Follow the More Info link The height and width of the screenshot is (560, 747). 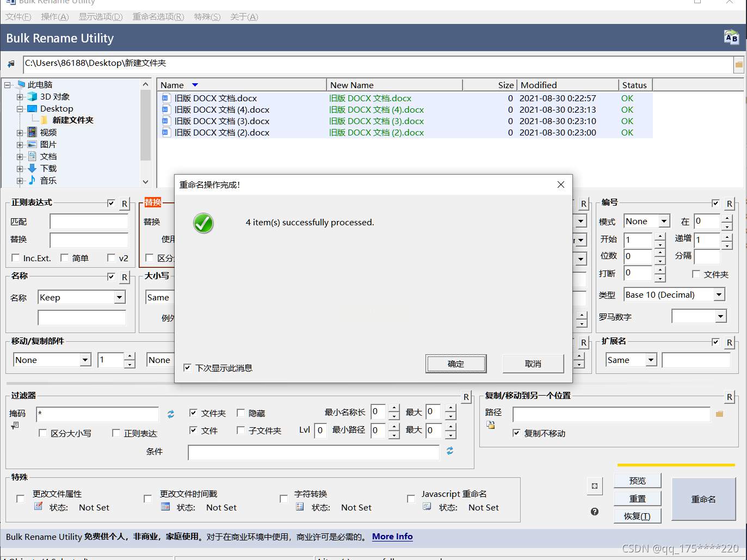(x=392, y=537)
